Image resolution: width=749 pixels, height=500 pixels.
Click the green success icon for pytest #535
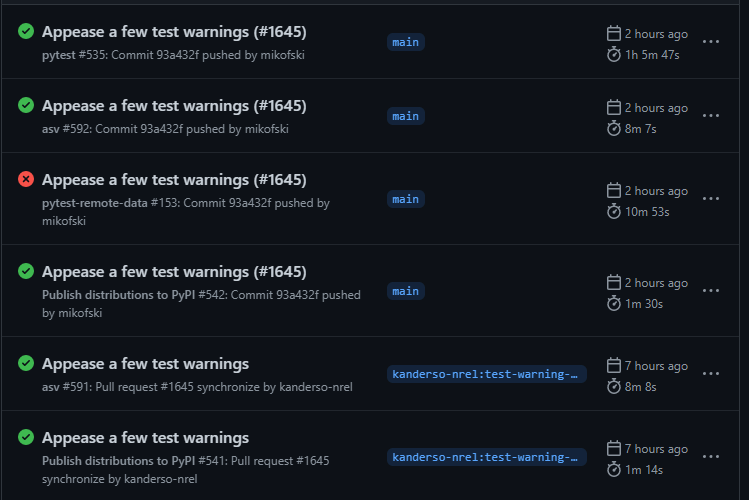(26, 32)
